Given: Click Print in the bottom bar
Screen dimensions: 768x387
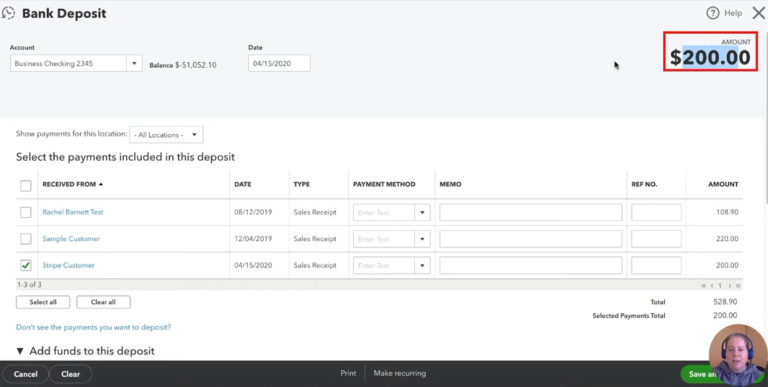Looking at the screenshot, I should coord(348,373).
